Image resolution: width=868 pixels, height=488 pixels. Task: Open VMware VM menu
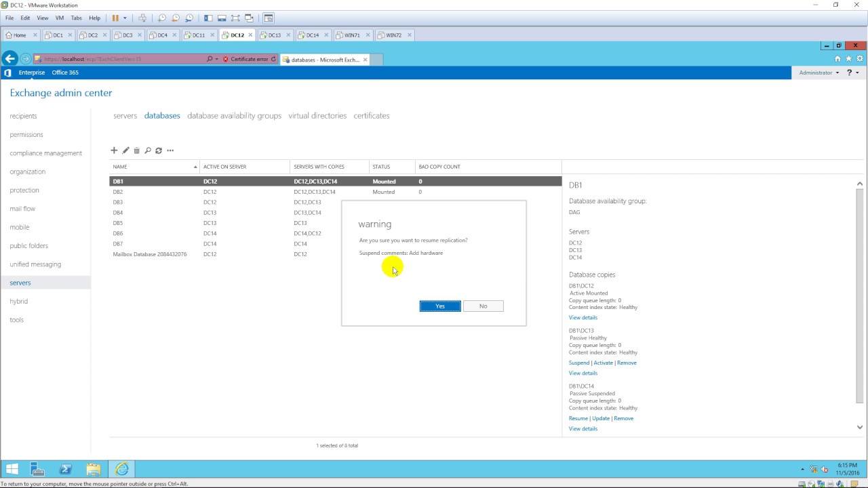(x=59, y=18)
